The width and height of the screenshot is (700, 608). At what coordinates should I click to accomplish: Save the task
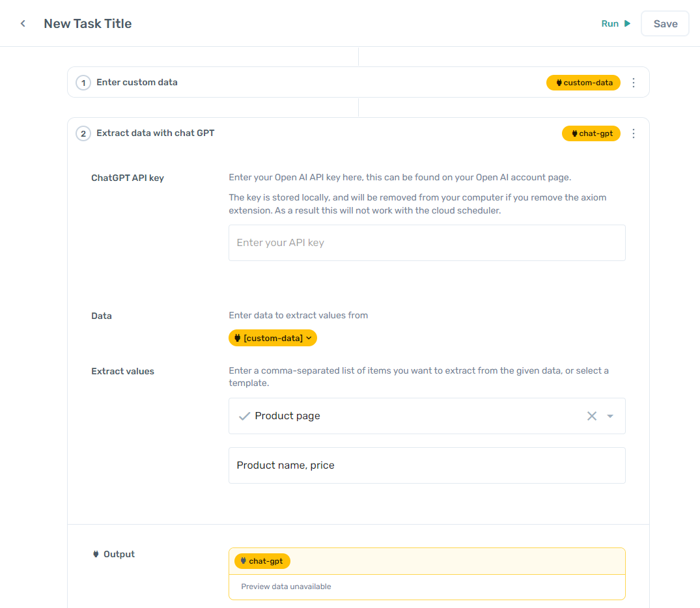665,23
